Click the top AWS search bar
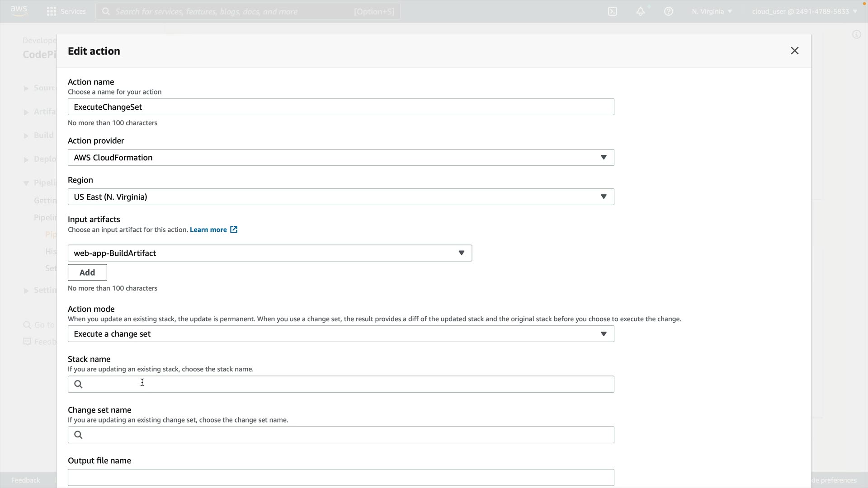The image size is (868, 488). (247, 11)
